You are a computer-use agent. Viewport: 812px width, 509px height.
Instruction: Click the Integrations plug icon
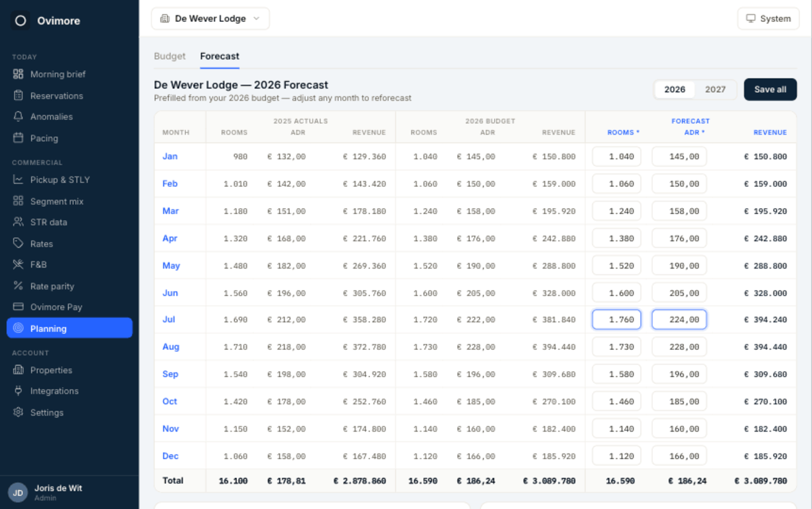click(19, 391)
